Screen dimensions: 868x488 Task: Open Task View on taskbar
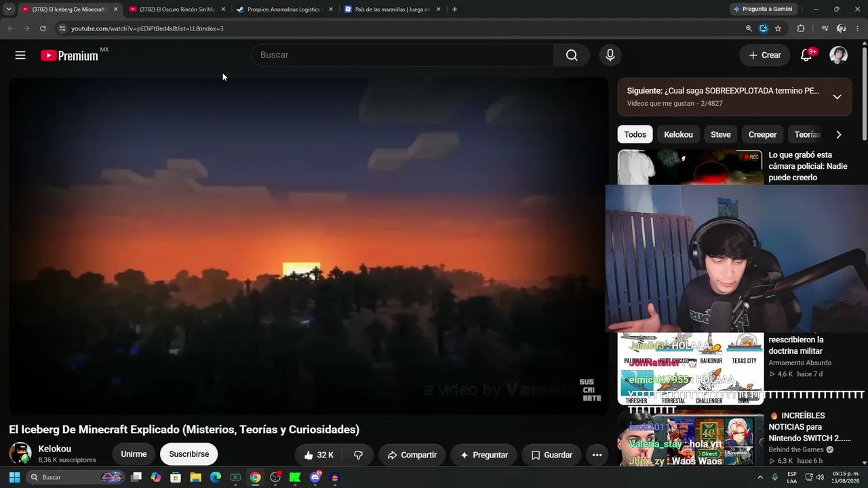coord(136,477)
